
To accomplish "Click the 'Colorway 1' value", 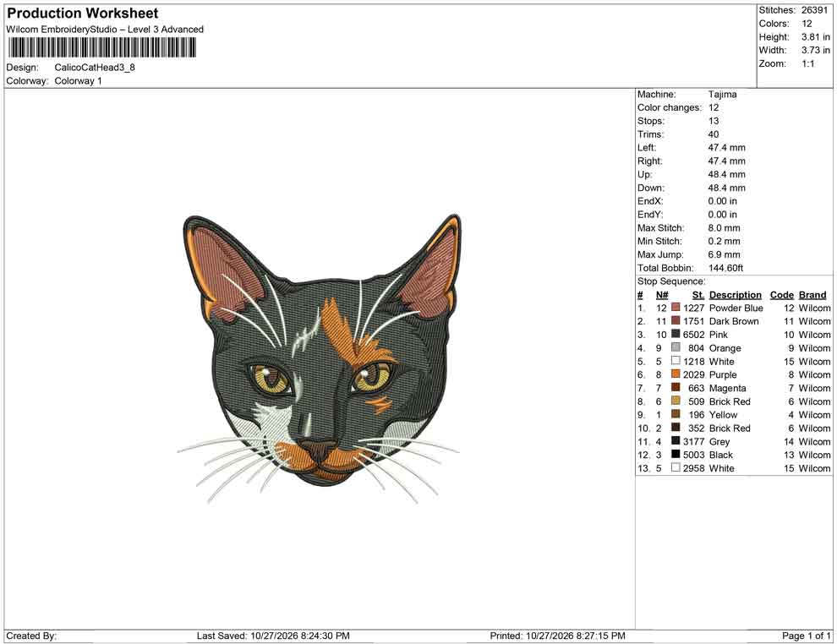I will (78, 81).
